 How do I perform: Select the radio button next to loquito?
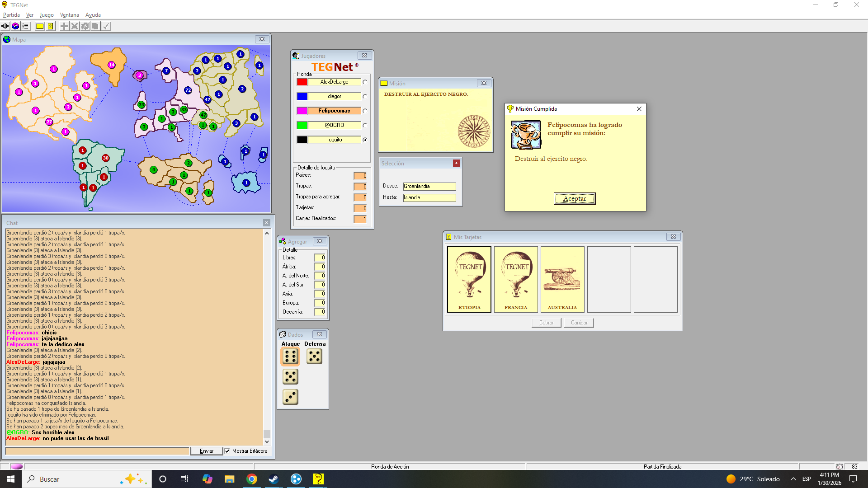click(365, 140)
